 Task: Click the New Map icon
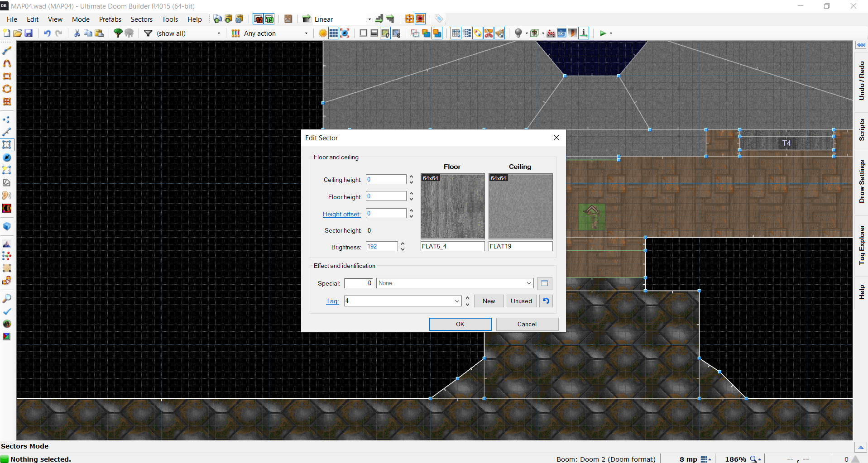coord(7,33)
